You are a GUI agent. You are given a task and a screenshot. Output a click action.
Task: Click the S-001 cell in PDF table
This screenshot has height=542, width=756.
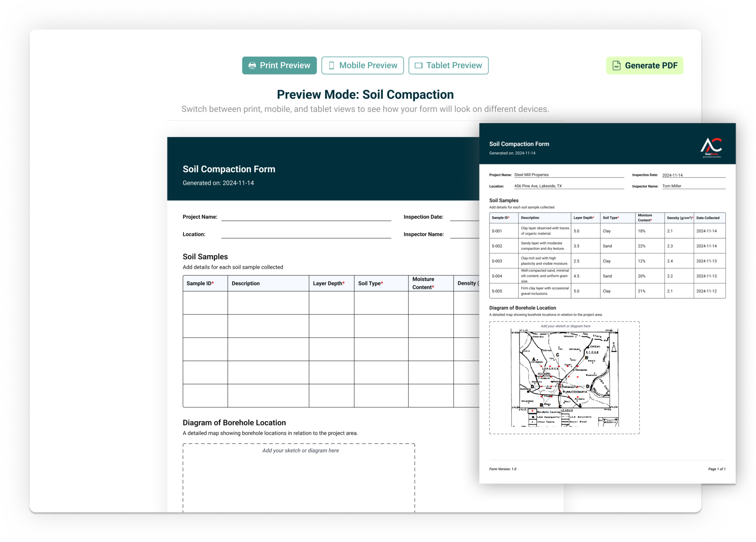pos(504,231)
